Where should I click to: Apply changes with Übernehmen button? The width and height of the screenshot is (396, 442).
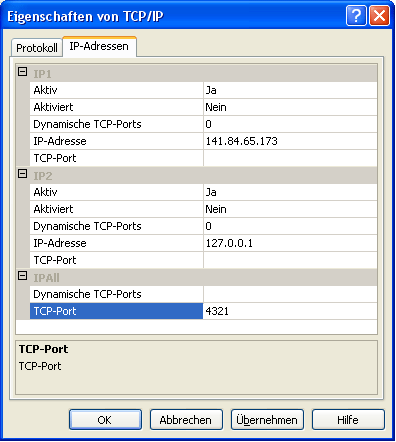267,420
